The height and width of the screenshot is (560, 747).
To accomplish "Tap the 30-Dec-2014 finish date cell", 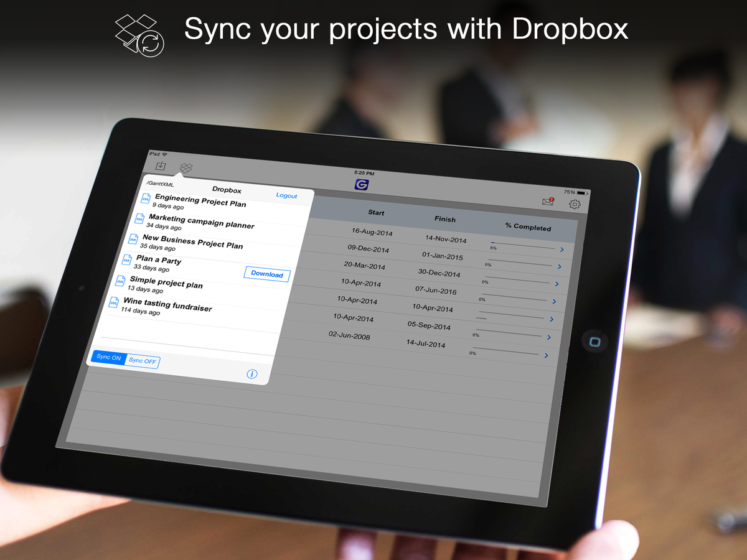I will tap(439, 273).
